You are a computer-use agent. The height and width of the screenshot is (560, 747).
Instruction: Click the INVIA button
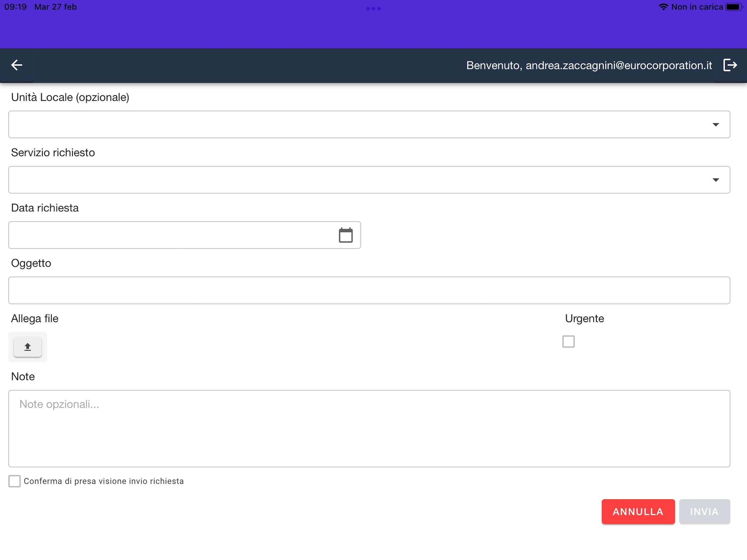click(705, 512)
